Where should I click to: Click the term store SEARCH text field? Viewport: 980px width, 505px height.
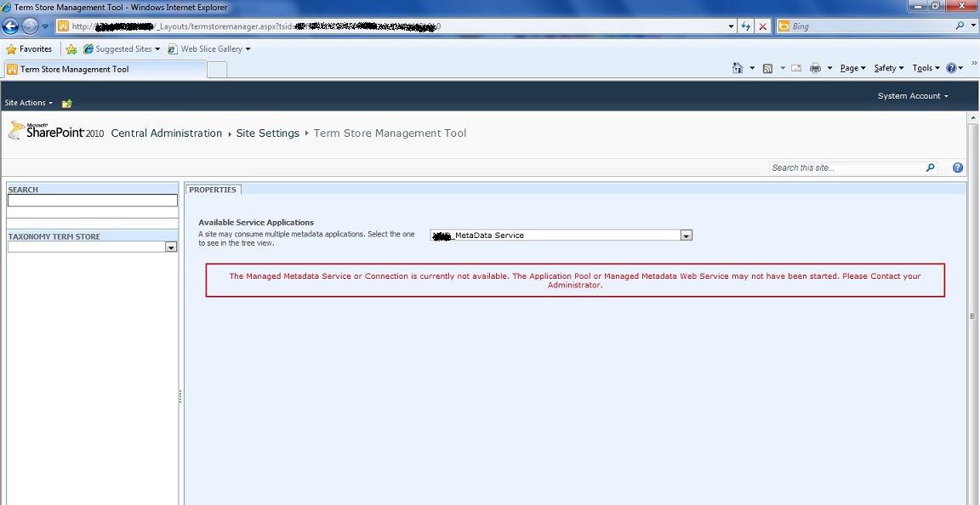[93, 201]
